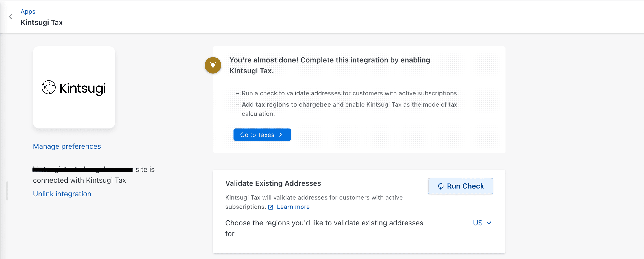
Task: Click the yellow lightbulb tip icon
Action: 213,65
